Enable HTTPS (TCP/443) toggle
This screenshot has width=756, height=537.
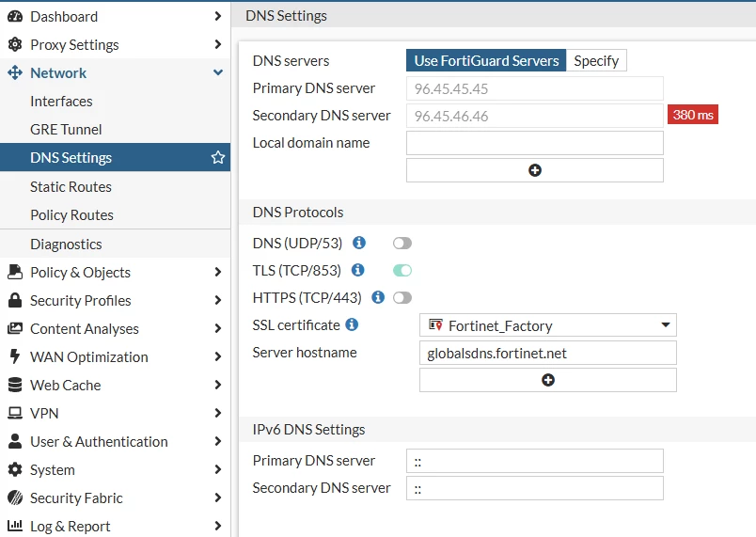(402, 298)
